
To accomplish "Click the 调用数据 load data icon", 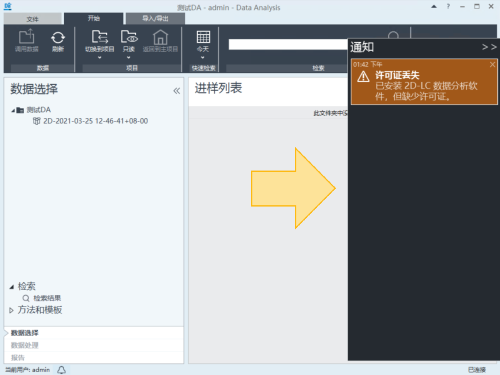I will [x=27, y=37].
